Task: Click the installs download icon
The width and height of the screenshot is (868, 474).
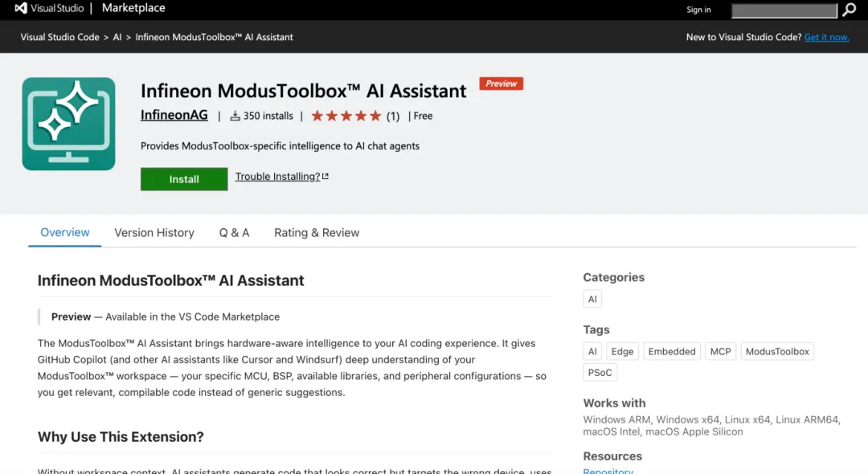Action: click(235, 116)
